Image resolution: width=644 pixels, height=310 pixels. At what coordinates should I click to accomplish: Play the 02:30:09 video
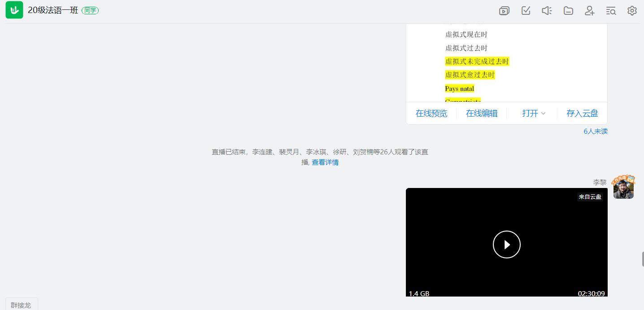[x=506, y=245]
